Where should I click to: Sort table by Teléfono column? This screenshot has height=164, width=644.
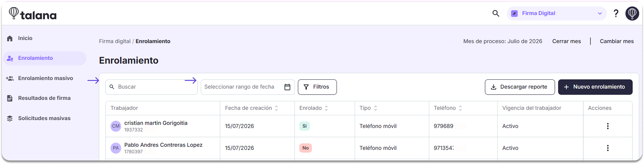(460, 108)
